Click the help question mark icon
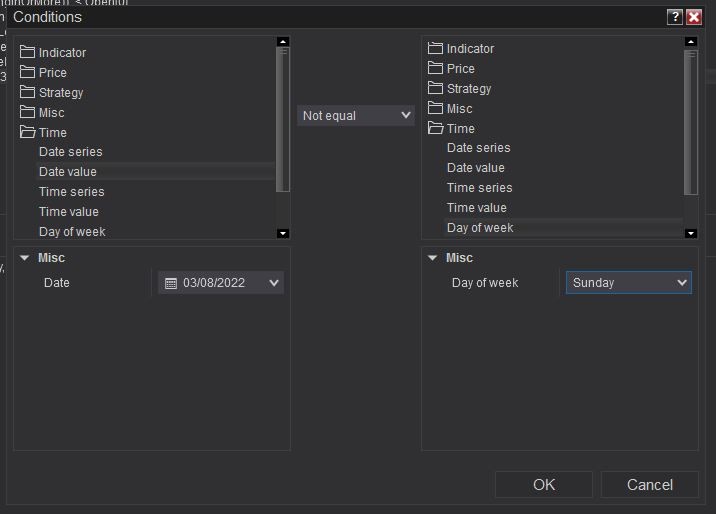The width and height of the screenshot is (716, 514). [675, 17]
